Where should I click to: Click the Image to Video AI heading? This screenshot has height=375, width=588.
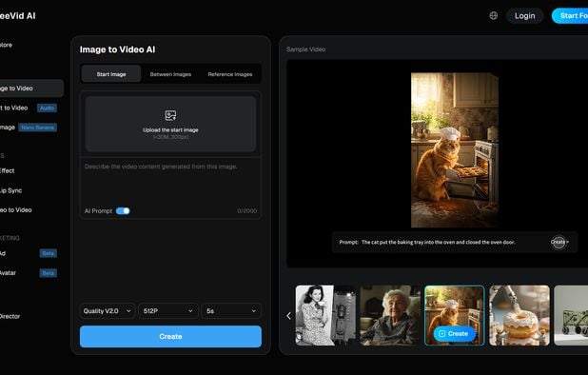pyautogui.click(x=117, y=49)
